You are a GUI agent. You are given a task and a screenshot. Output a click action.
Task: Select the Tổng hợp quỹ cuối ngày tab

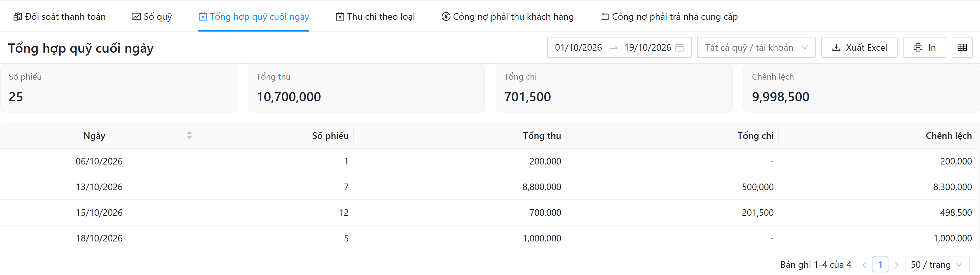[254, 17]
